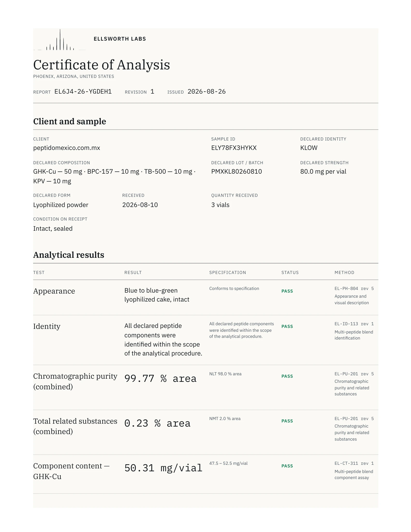Click PASS status in Chromatographic purity row
411x532 pixels.
[287, 376]
